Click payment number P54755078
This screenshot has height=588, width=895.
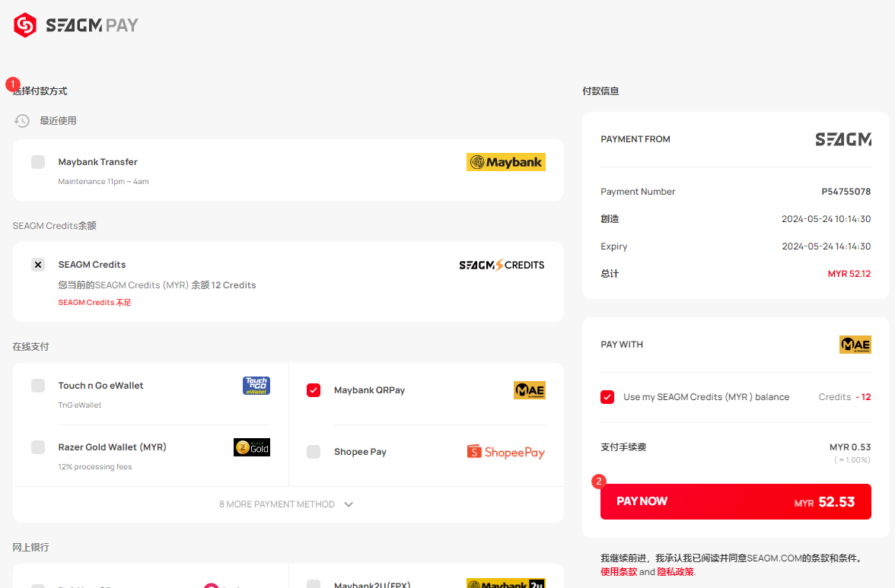pos(846,192)
